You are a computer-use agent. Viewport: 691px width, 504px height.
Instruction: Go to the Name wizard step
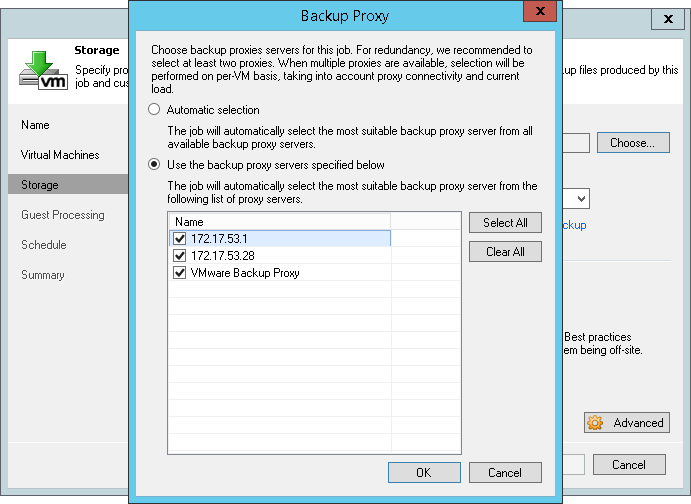pyautogui.click(x=35, y=125)
